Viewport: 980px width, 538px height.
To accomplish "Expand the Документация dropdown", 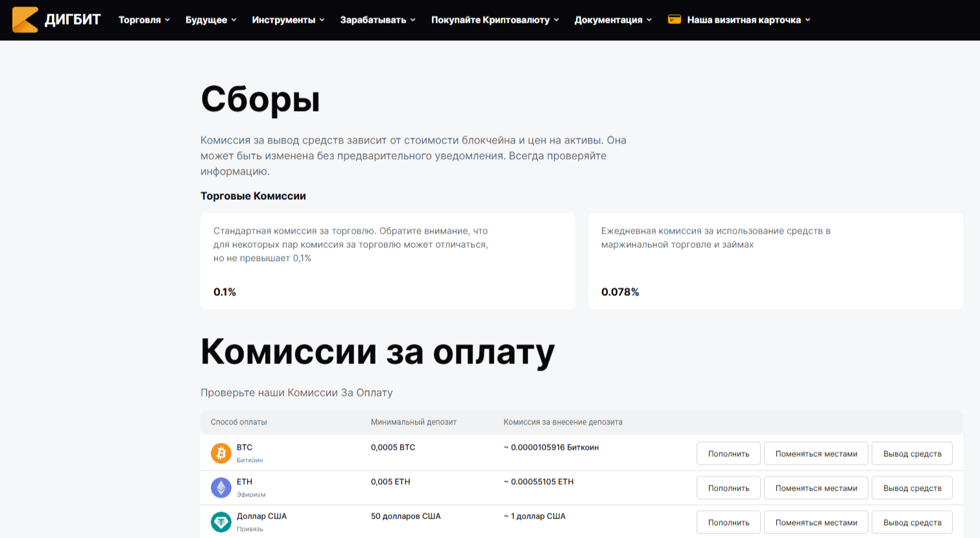I will pos(613,20).
